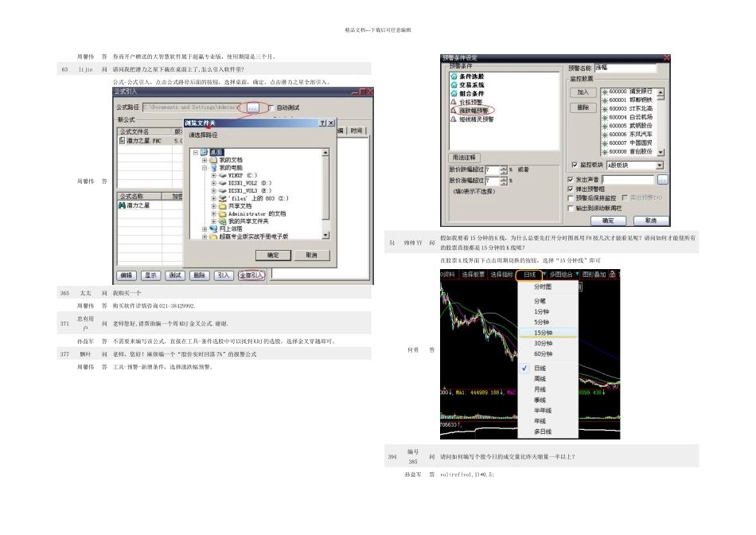The width and height of the screenshot is (756, 535).
Task: Click the 全部引入 button
Action: coord(251,275)
